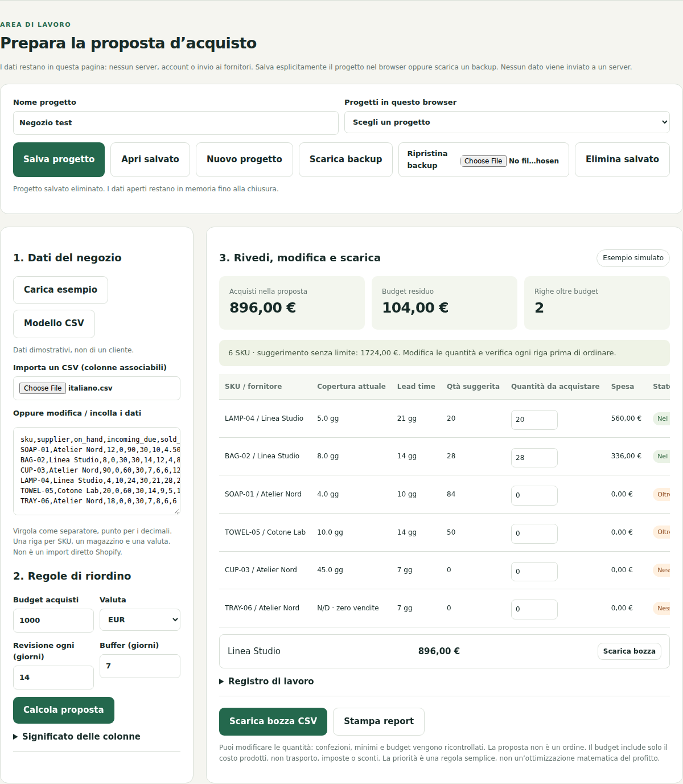Print with Stampa report
Image resolution: width=683 pixels, height=784 pixels.
(378, 721)
